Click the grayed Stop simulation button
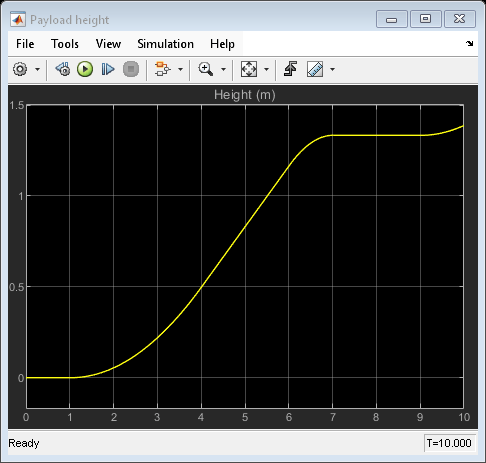Image resolution: width=486 pixels, height=463 pixels. pos(131,69)
